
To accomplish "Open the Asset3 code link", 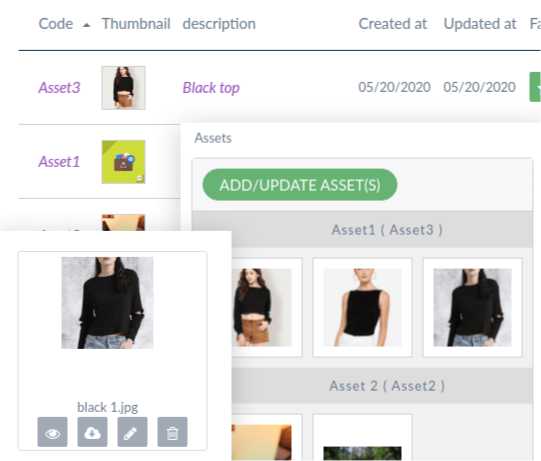I will pos(59,88).
